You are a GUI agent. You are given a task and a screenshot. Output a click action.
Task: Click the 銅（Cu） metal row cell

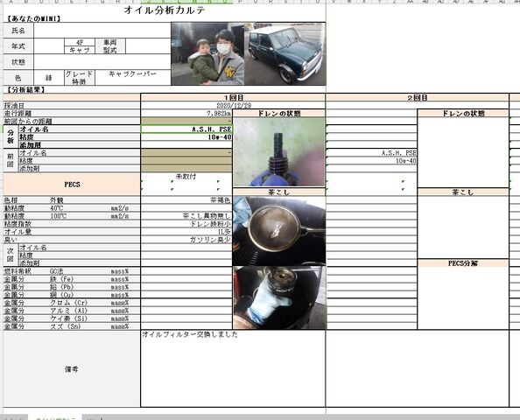(61, 295)
